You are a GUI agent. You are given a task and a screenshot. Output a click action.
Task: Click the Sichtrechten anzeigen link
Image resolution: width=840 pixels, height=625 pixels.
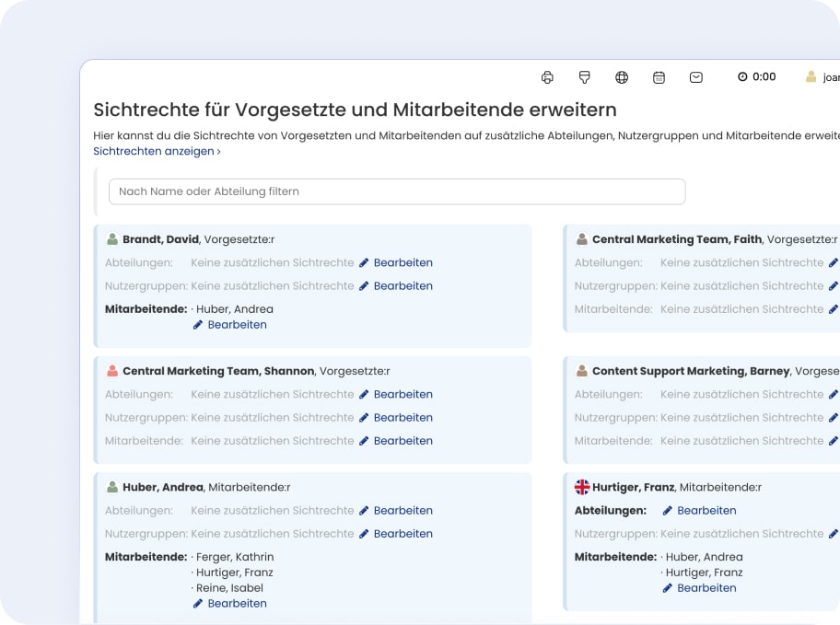coord(157,151)
